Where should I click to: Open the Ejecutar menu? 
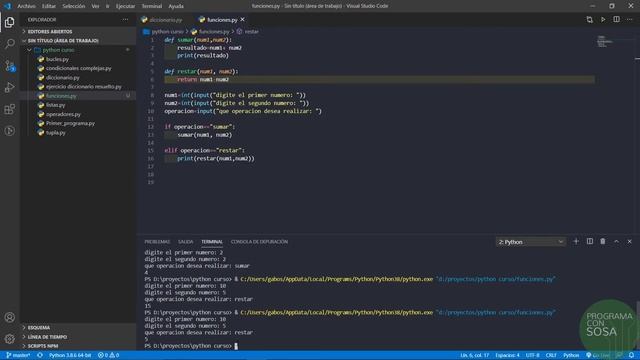pos(125,6)
